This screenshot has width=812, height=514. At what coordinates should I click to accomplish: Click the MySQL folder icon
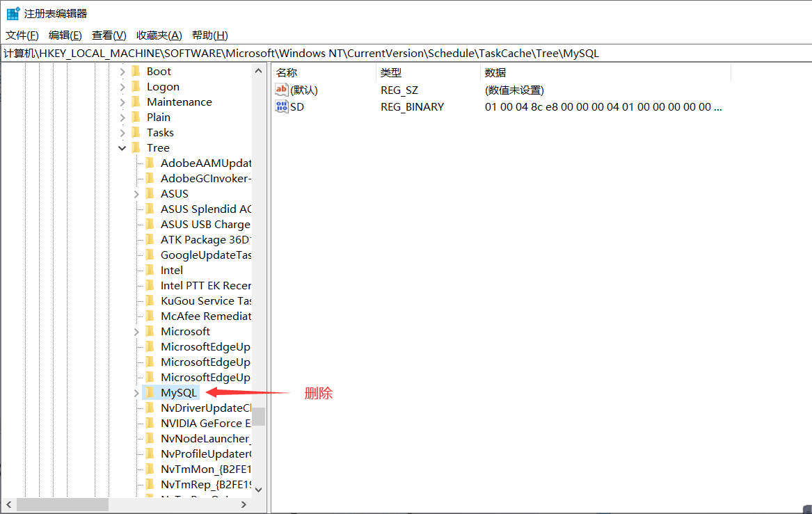coord(150,392)
